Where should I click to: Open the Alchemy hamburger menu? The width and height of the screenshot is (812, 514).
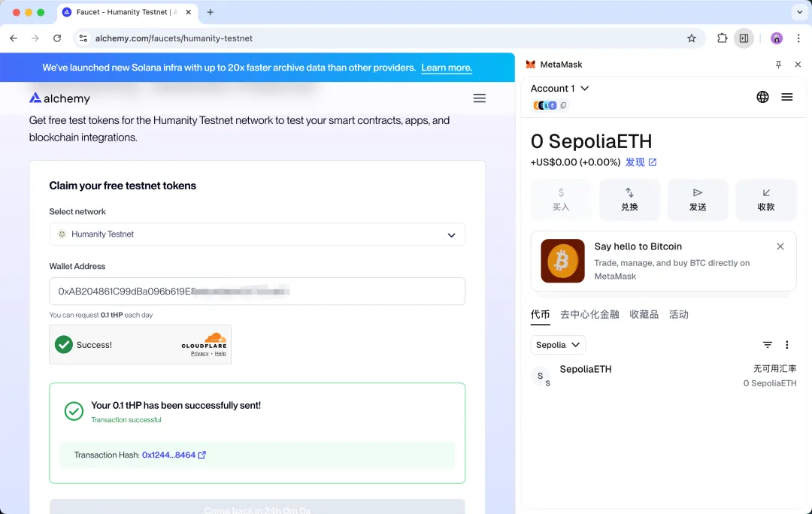[479, 98]
